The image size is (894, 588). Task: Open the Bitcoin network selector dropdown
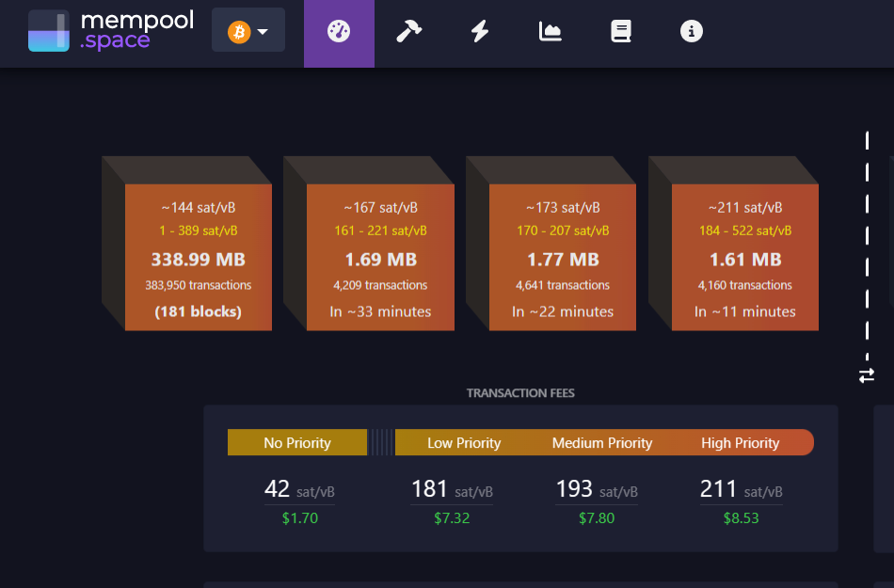248,32
